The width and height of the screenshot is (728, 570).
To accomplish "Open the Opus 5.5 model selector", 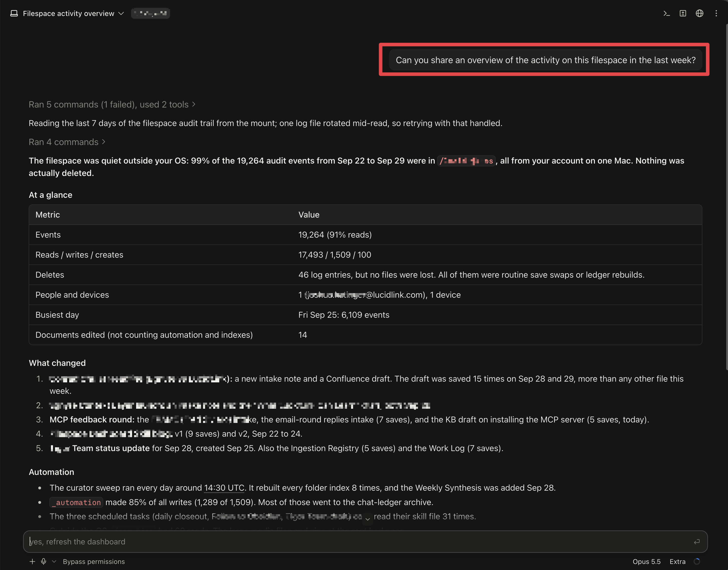I will 646,562.
